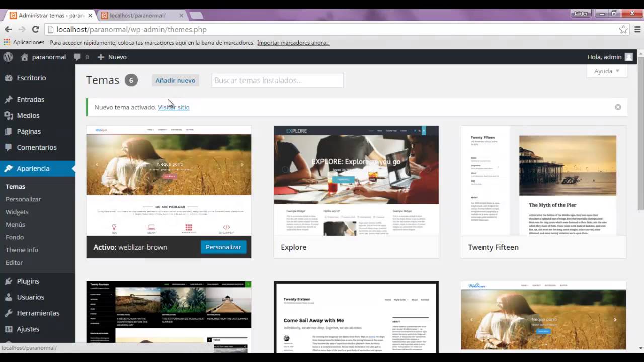Viewport: 644px width, 362px height.
Task: Select the Twenty Fourteen theme thumbnail
Action: pos(169,317)
